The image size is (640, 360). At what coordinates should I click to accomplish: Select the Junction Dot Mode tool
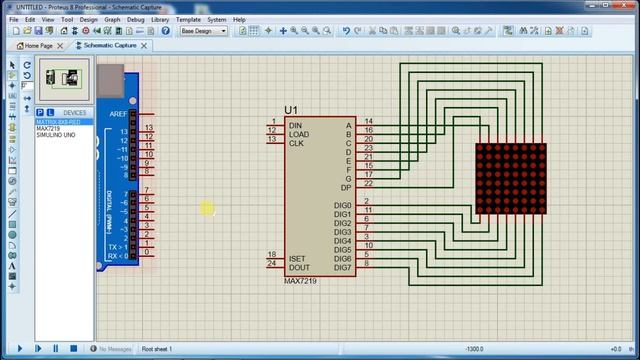pyautogui.click(x=12, y=86)
